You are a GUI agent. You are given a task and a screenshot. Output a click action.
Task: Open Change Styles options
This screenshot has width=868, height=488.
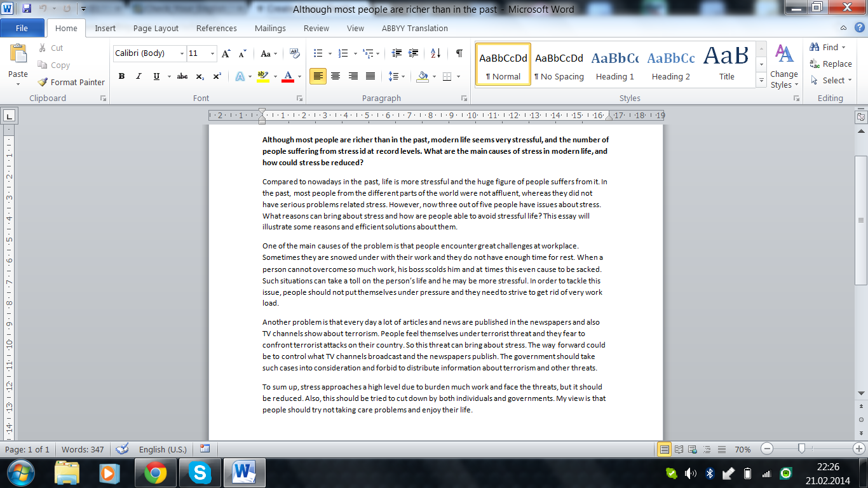[784, 66]
